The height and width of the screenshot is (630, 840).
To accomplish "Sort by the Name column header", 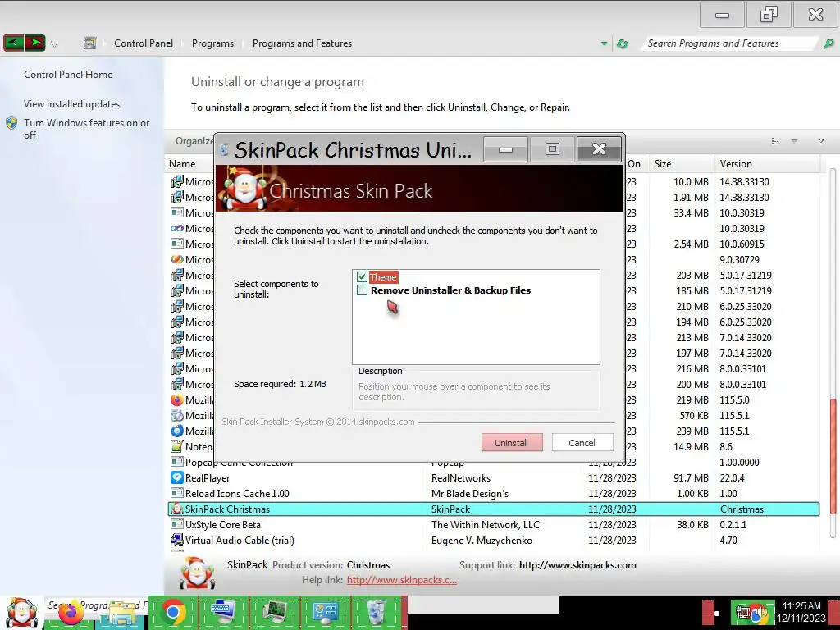I will [182, 164].
